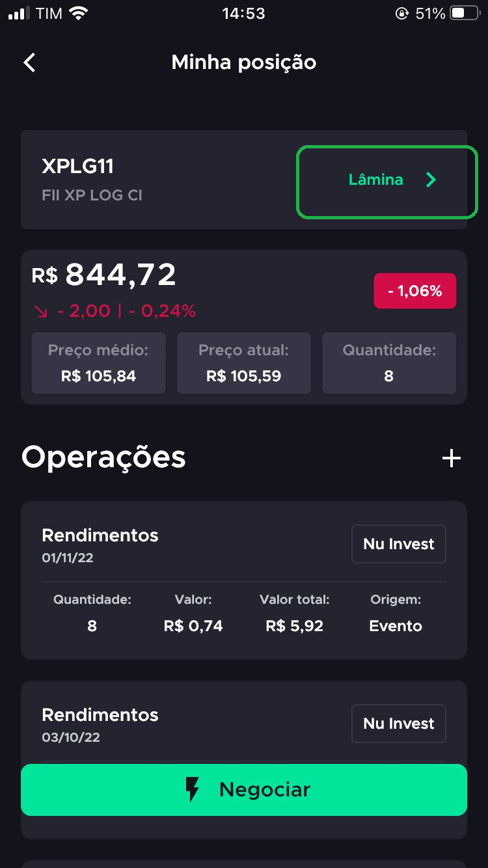The height and width of the screenshot is (868, 488).
Task: Add a new operation with plus icon
Action: click(x=452, y=458)
